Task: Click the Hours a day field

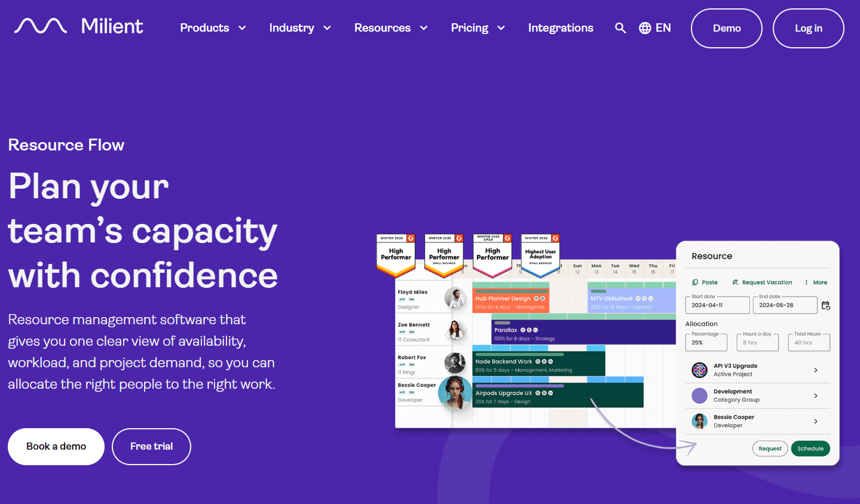Action: 758,342
